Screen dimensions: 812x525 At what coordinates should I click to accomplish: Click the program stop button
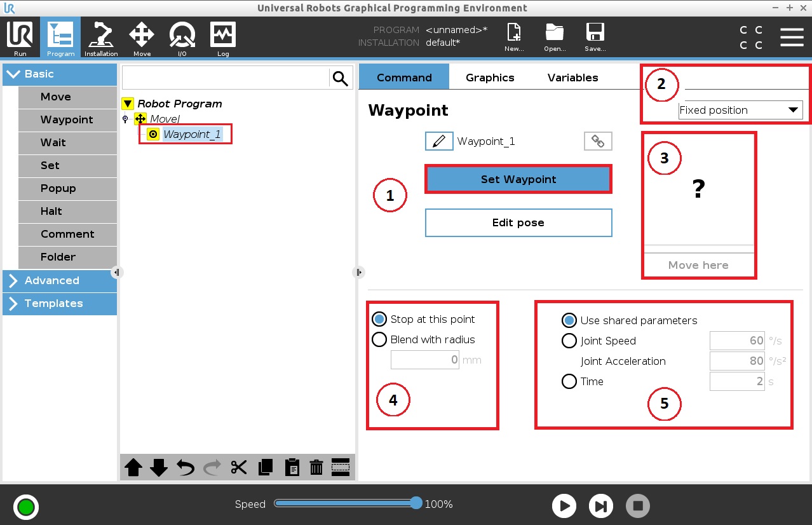click(x=638, y=506)
